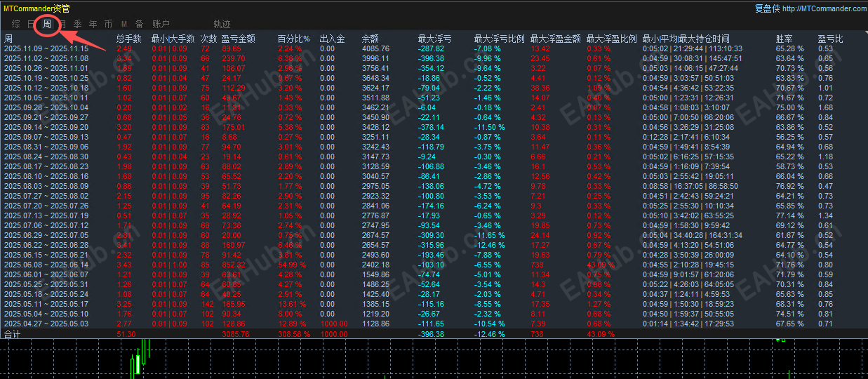868x379 pixels.
Task: Click the 最大浮盈比例 column header
Action: [x=611, y=39]
